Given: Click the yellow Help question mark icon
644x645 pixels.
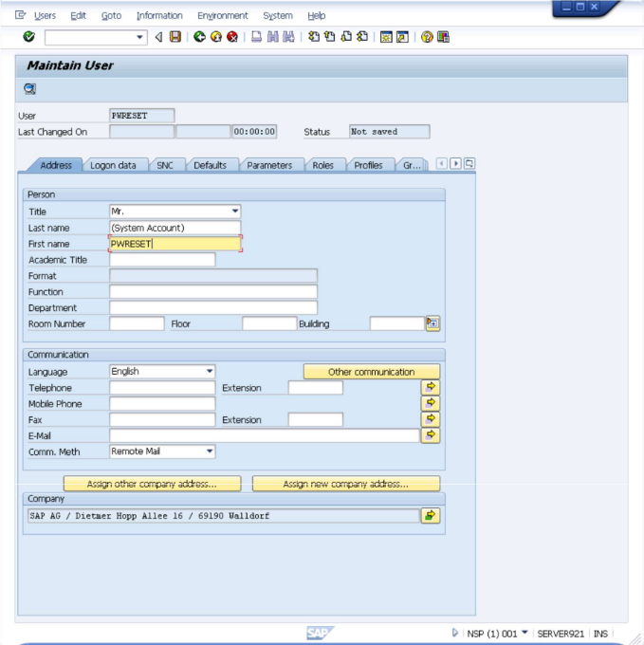Looking at the screenshot, I should (426, 37).
